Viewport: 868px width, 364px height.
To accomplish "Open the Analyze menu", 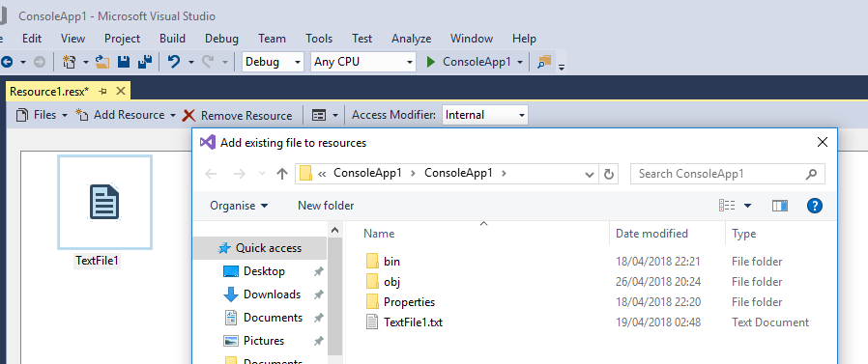I will point(412,39).
